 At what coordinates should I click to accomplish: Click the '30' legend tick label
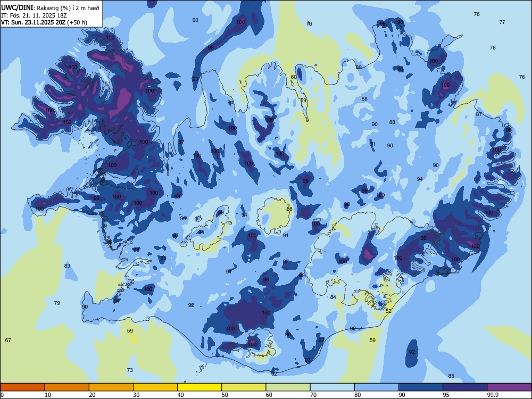(x=136, y=395)
